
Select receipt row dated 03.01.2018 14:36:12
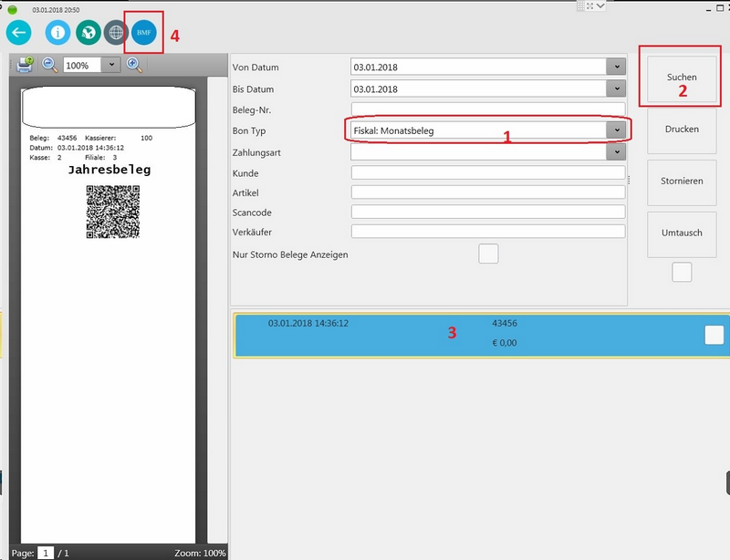pyautogui.click(x=482, y=335)
